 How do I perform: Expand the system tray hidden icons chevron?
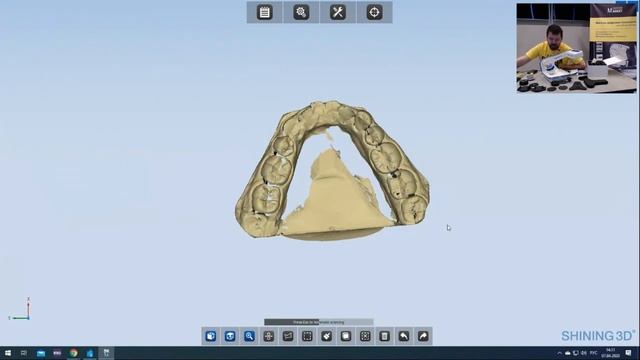(x=560, y=353)
